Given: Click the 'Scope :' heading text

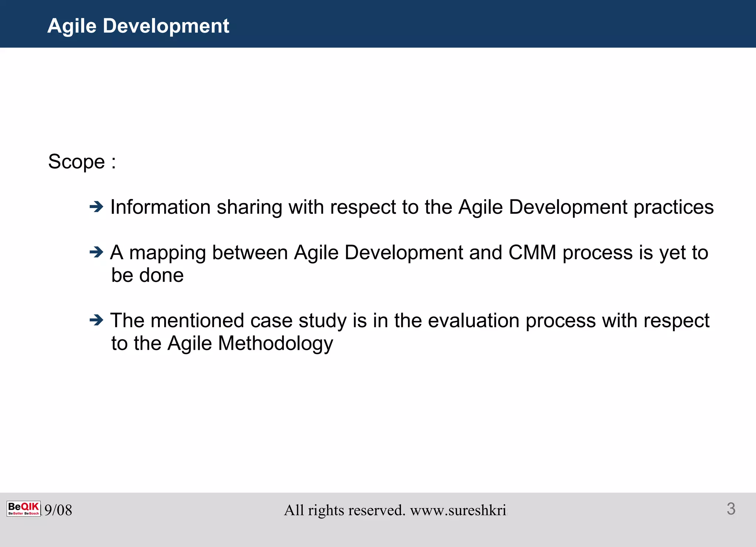Looking at the screenshot, I should [x=82, y=162].
